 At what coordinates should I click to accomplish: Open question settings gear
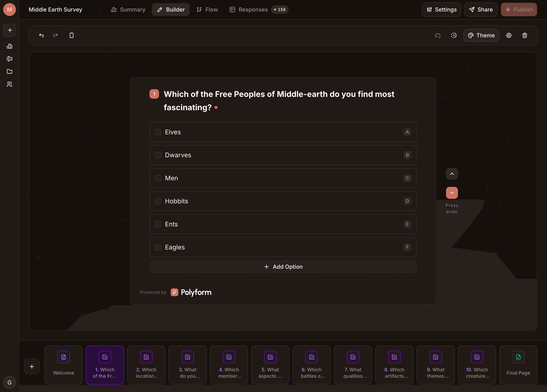coord(509,35)
